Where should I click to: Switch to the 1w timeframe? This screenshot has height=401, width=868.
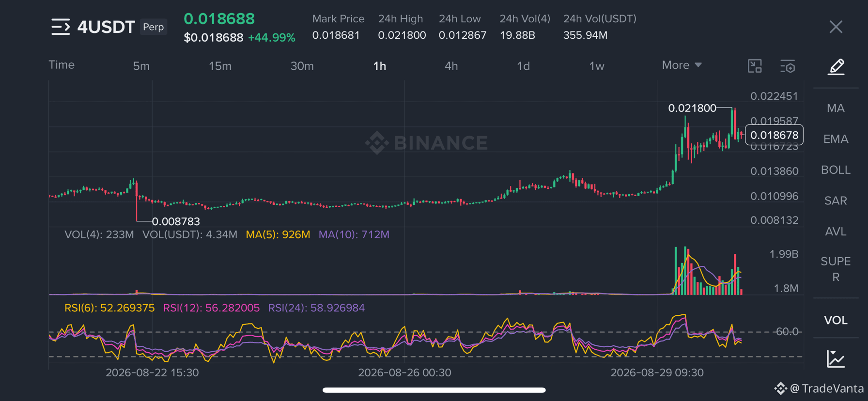click(596, 66)
